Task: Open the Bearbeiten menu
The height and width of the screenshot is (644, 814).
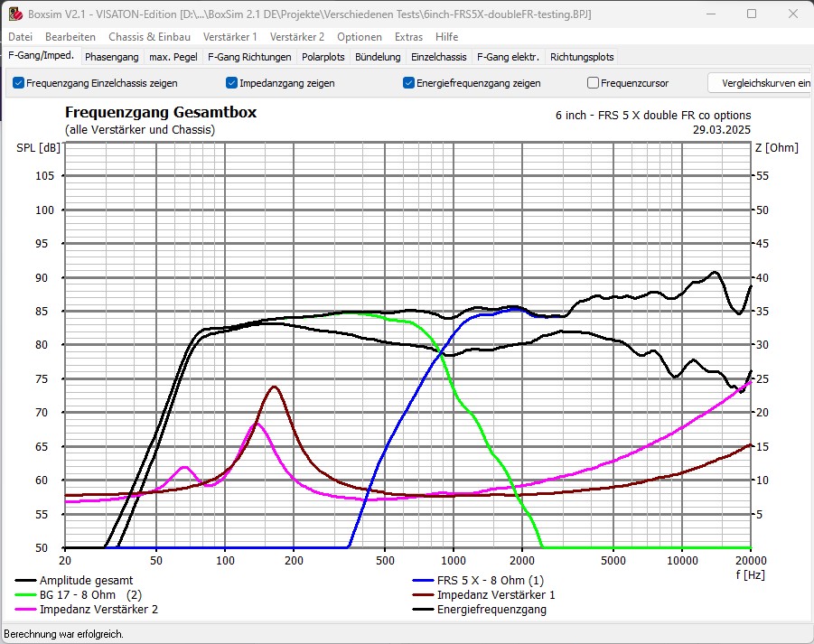Action: 70,37
